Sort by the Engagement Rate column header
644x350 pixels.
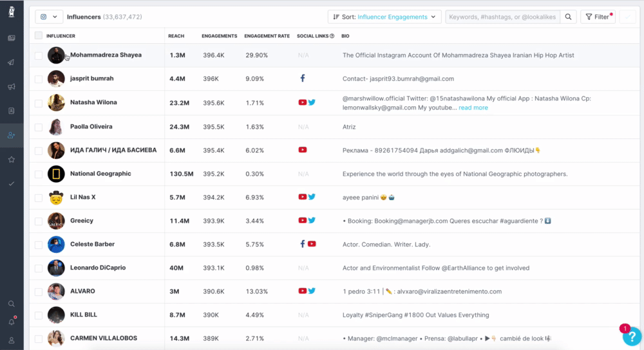[x=267, y=36]
